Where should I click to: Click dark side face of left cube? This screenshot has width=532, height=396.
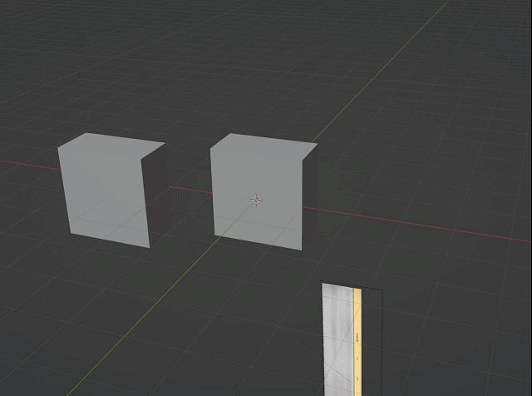pyautogui.click(x=155, y=196)
